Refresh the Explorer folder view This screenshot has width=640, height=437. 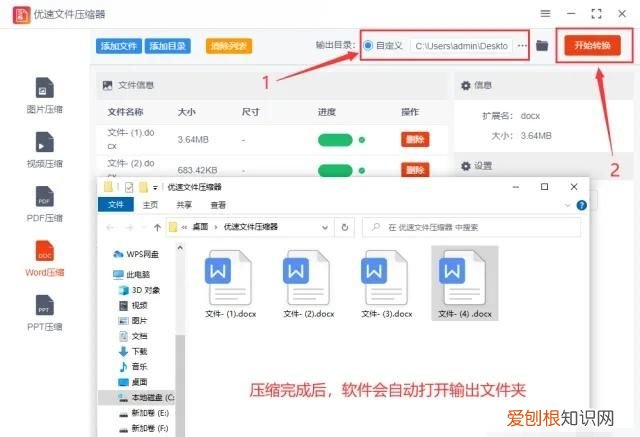point(344,227)
